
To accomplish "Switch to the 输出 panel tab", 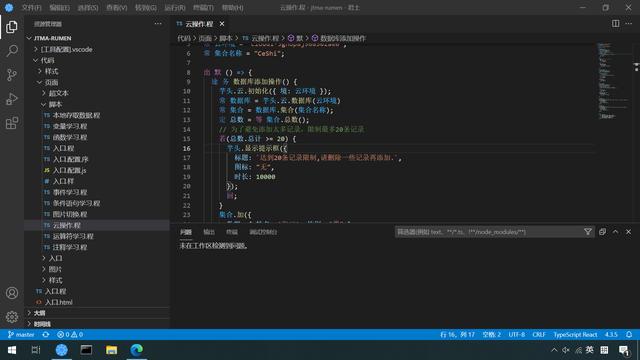I will point(209,232).
